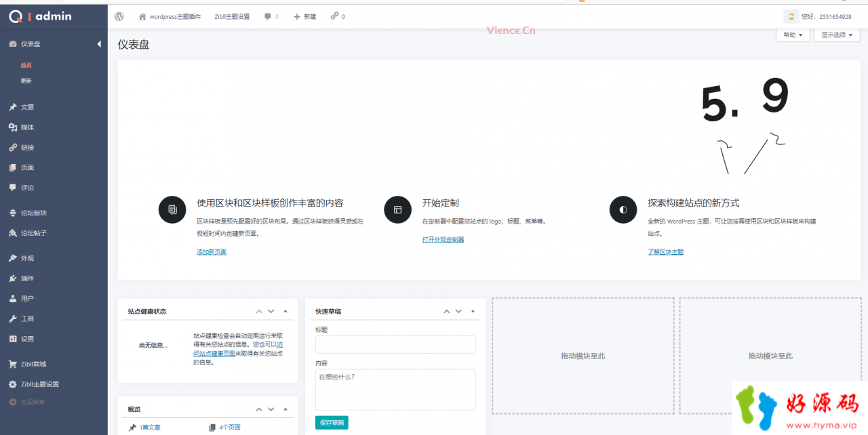Image resolution: width=868 pixels, height=435 pixels.
Task: Click the block pattern icon beside 使用区块和区块样板
Action: pos(172,209)
